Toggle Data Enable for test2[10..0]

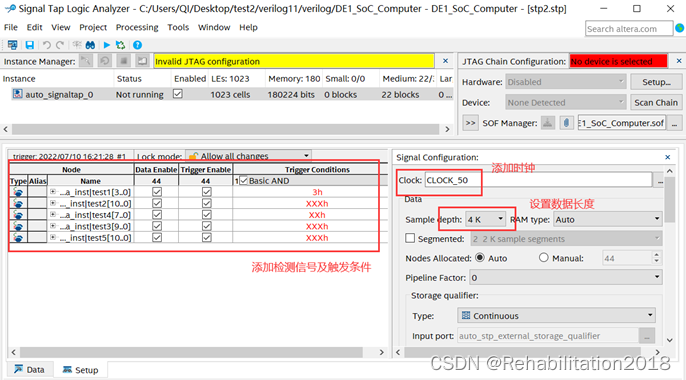point(157,203)
